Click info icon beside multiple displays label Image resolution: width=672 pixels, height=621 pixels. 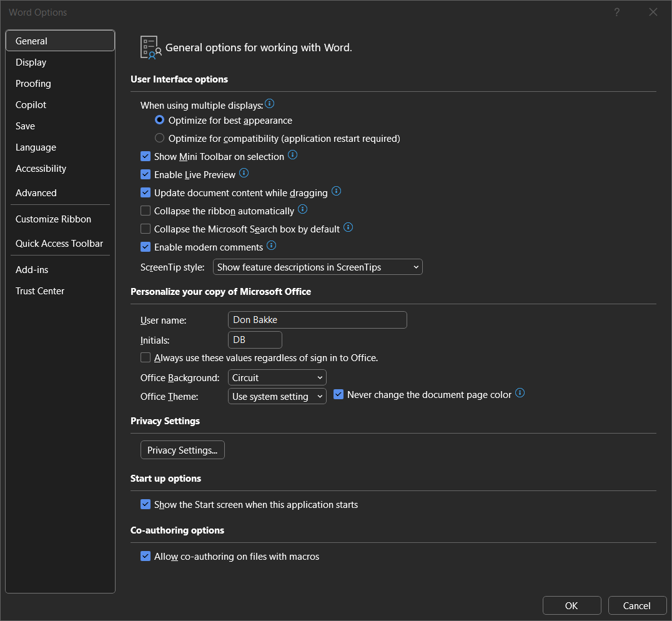click(x=270, y=104)
